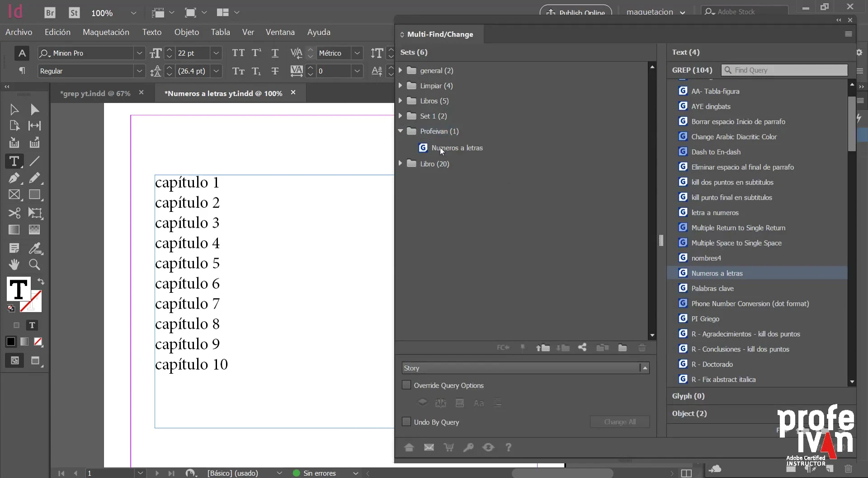Enable Override Query Options checkbox
Viewport: 868px width, 478px height.
pos(406,385)
